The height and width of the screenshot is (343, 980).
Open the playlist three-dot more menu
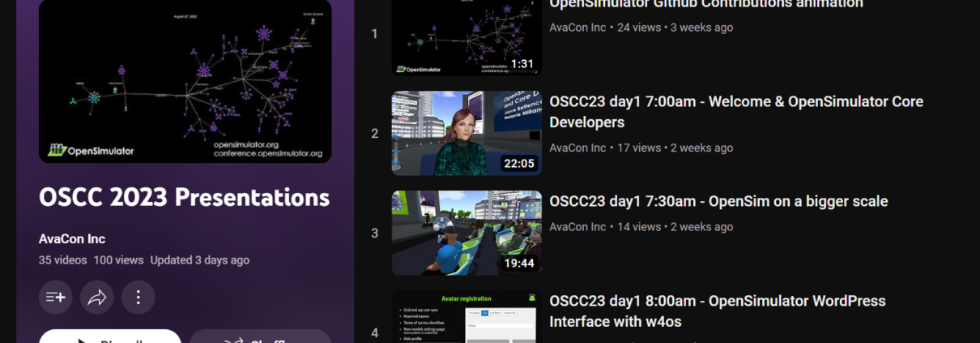point(138,298)
